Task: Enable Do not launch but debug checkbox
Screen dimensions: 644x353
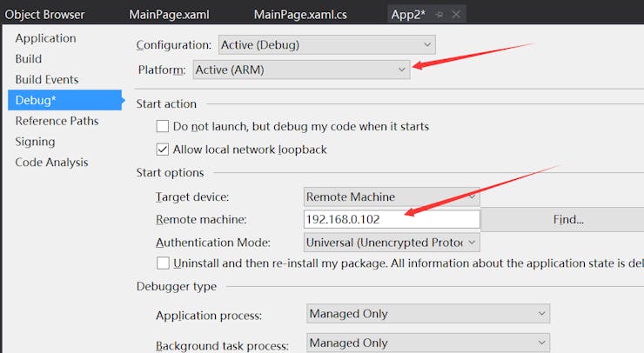Action: [x=163, y=126]
